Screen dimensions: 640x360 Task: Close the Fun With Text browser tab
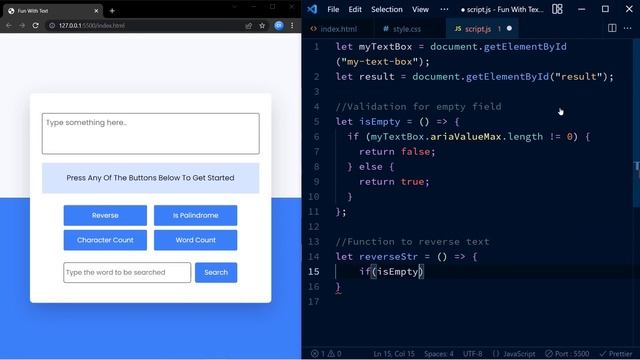[x=96, y=11]
